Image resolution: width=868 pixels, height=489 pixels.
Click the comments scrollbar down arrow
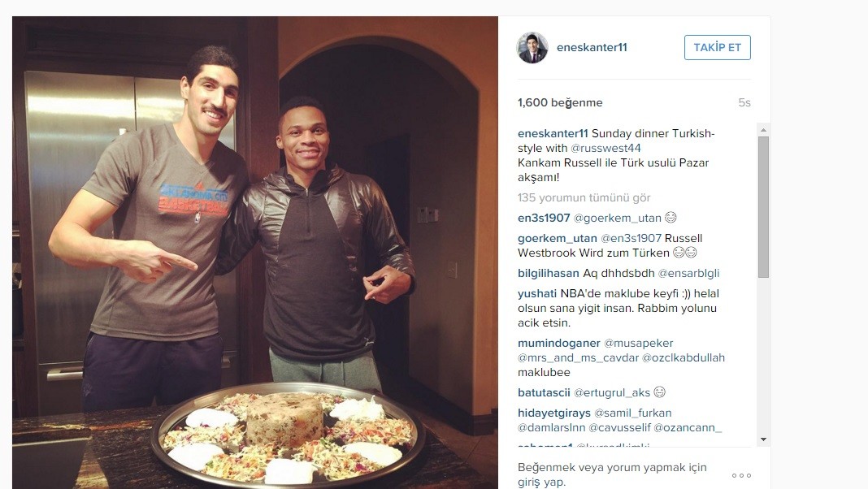pos(763,439)
